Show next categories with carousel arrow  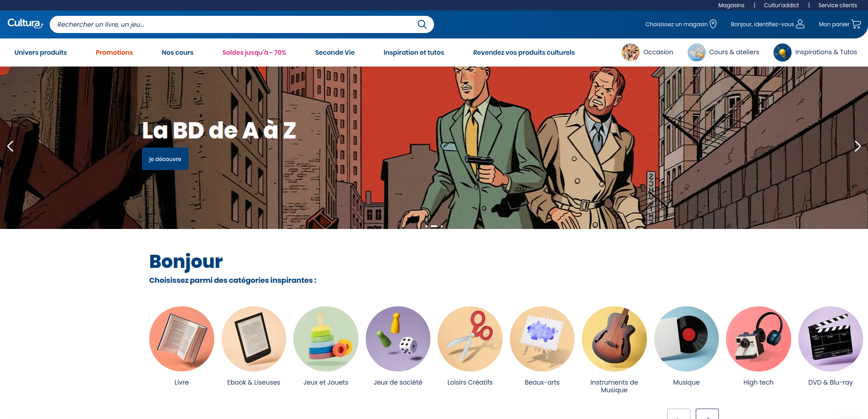tap(707, 414)
